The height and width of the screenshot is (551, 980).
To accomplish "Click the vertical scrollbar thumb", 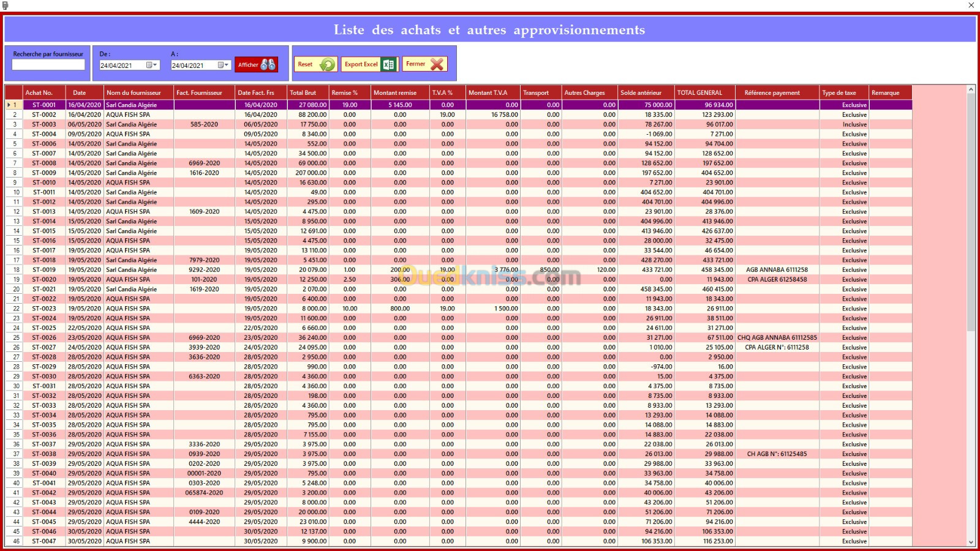I will [971, 212].
